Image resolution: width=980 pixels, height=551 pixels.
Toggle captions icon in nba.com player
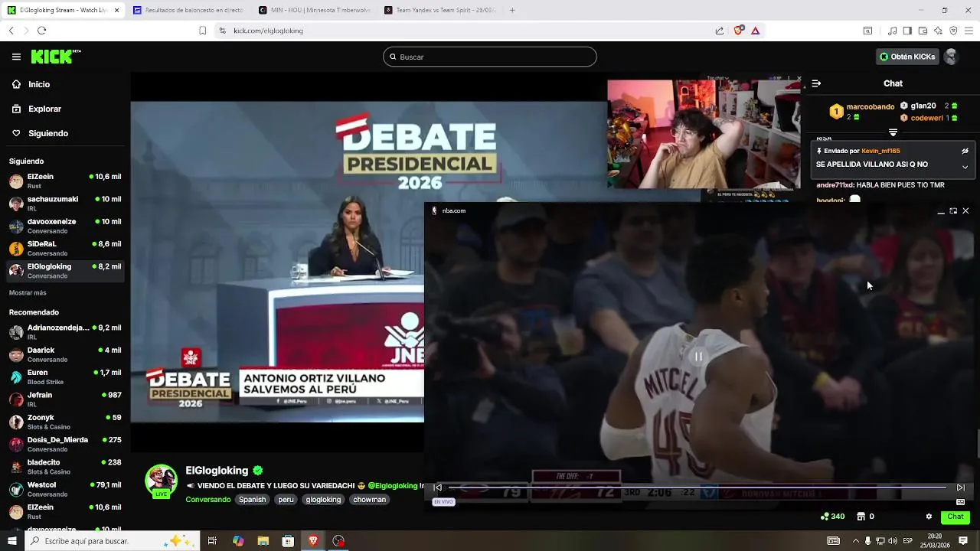point(961,502)
